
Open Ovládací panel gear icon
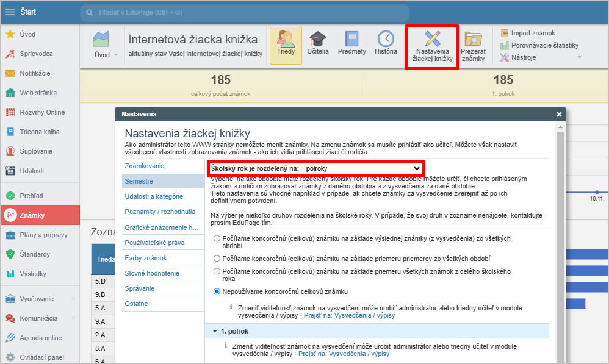click(10, 357)
